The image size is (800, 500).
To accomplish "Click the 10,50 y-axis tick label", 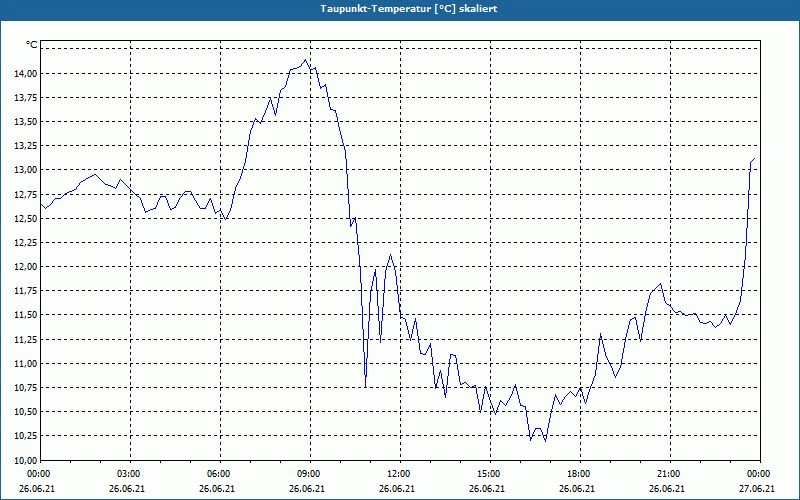I will [x=24, y=412].
